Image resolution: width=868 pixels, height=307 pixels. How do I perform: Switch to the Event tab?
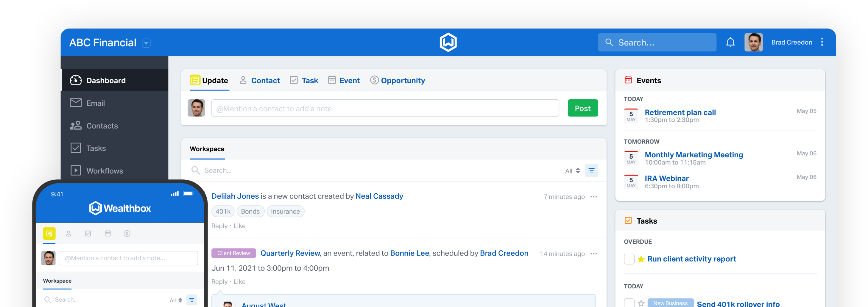(x=344, y=80)
